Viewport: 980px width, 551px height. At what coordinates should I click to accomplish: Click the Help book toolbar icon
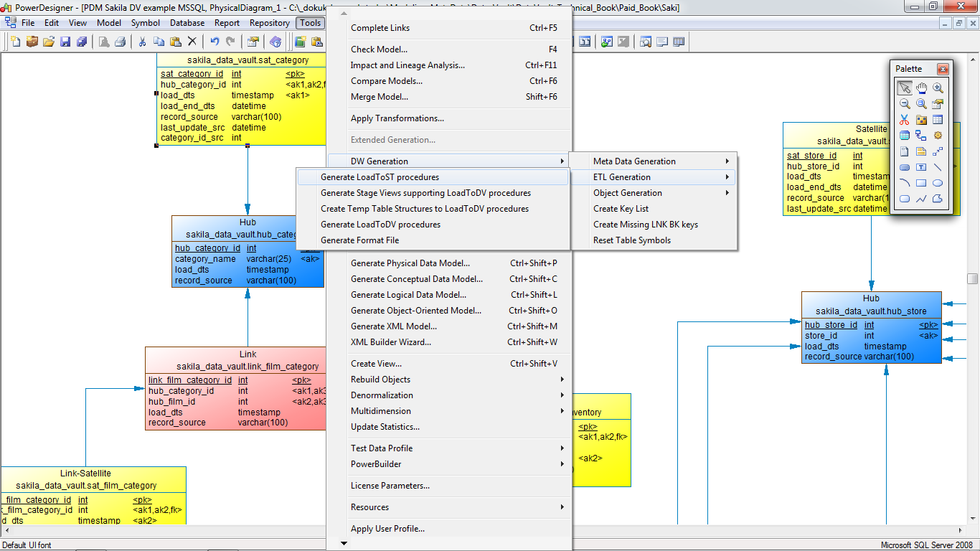pos(275,42)
